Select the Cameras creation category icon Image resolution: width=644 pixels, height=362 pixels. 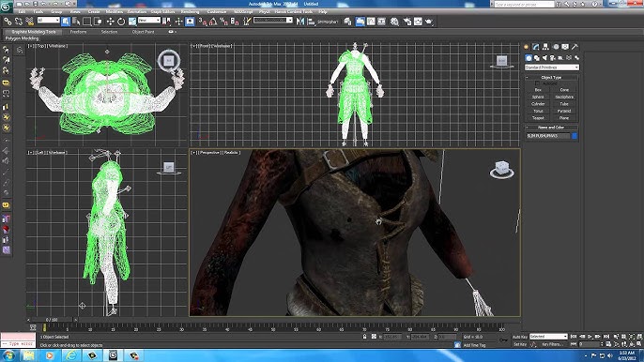(552, 58)
